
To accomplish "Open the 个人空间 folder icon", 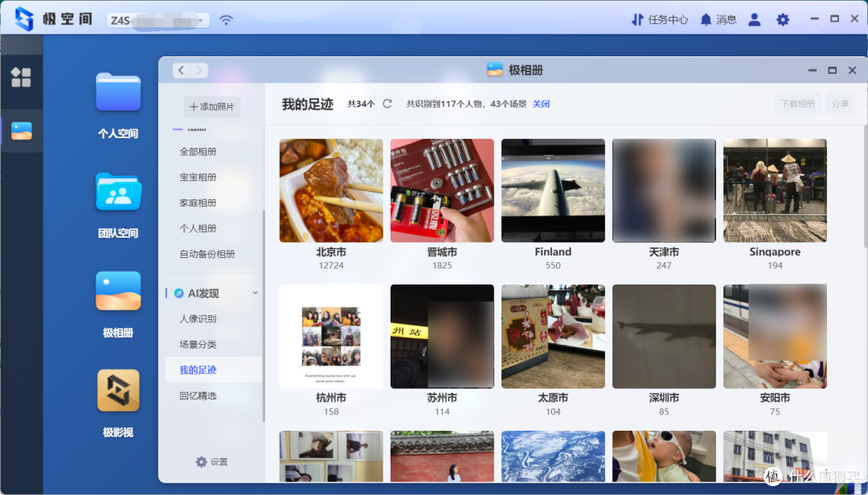I will coord(118,92).
